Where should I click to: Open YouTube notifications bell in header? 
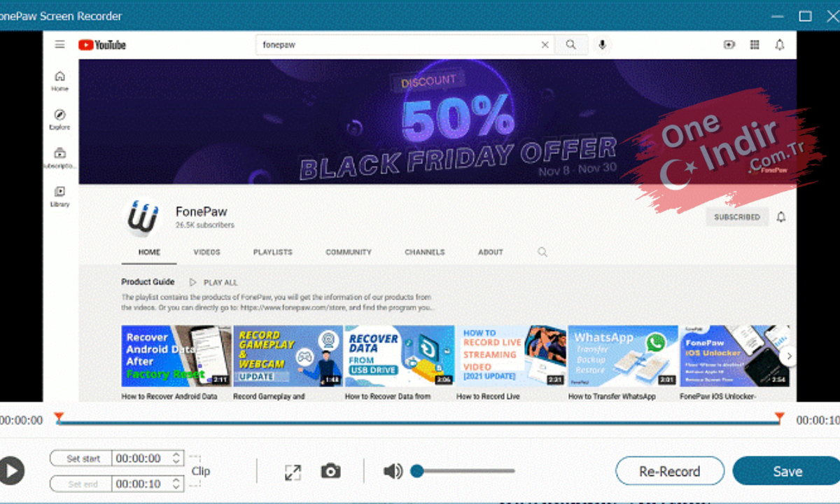click(x=780, y=45)
